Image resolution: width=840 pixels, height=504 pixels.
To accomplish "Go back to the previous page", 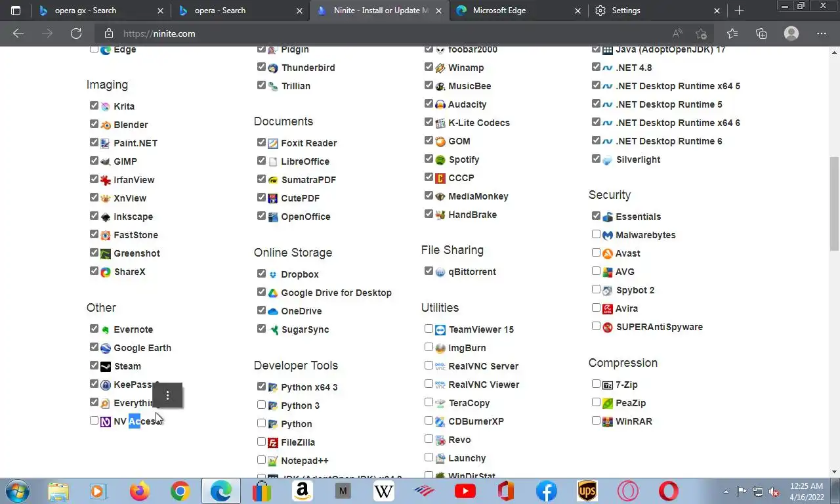I will coord(18,33).
